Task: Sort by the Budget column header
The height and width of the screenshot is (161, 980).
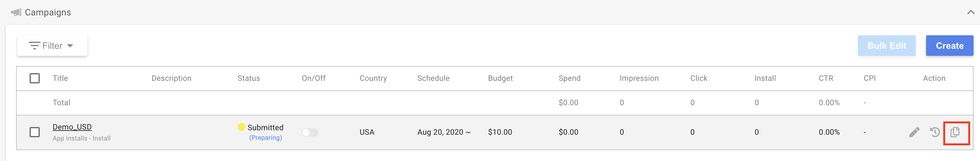Action: (500, 78)
